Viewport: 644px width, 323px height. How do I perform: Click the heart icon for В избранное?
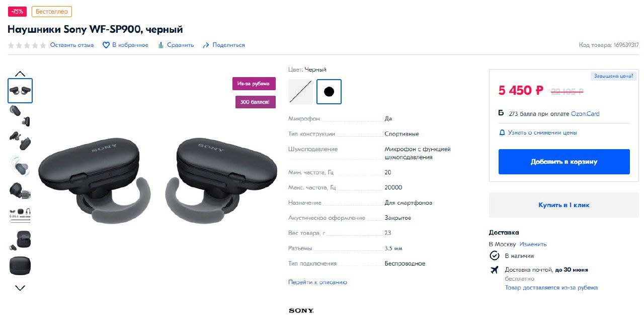(x=106, y=45)
